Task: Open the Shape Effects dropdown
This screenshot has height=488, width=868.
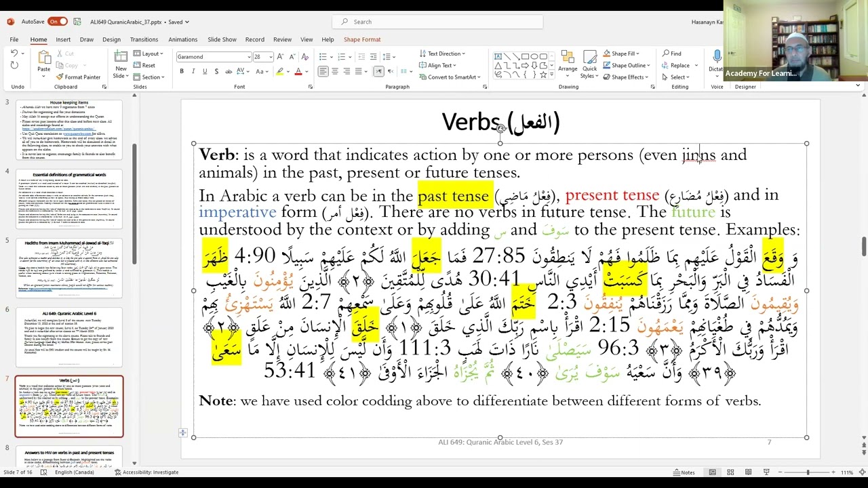Action: [x=625, y=77]
